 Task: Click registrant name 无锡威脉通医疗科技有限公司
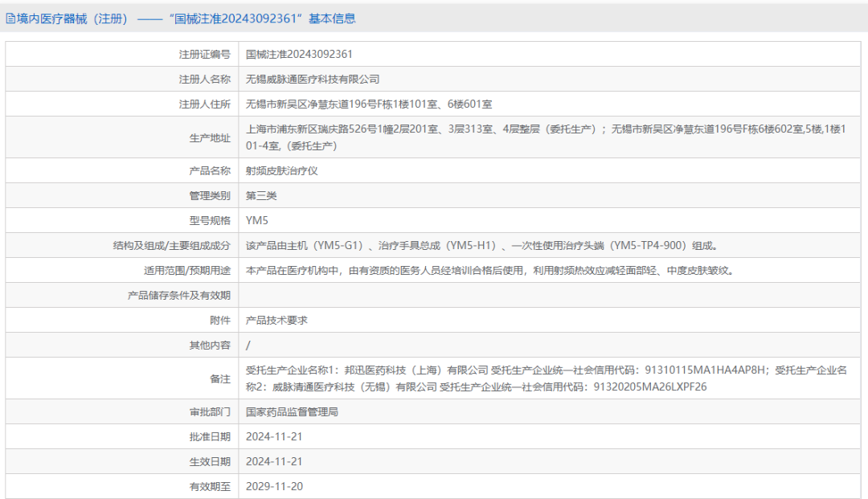coord(313,80)
